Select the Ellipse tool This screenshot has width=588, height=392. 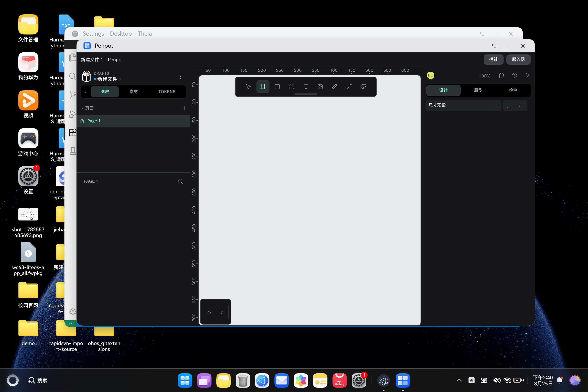292,87
